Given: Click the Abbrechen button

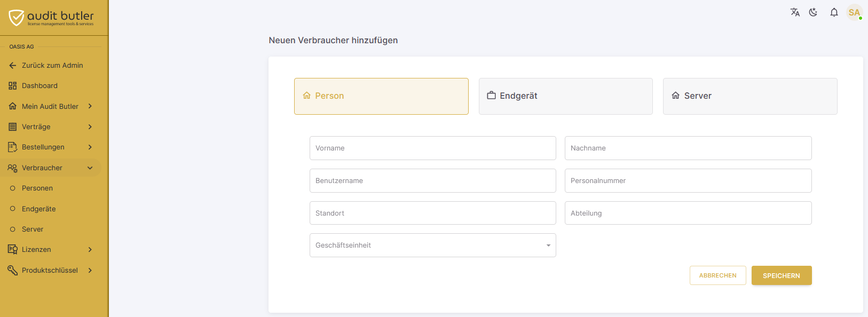Looking at the screenshot, I should click(x=718, y=275).
